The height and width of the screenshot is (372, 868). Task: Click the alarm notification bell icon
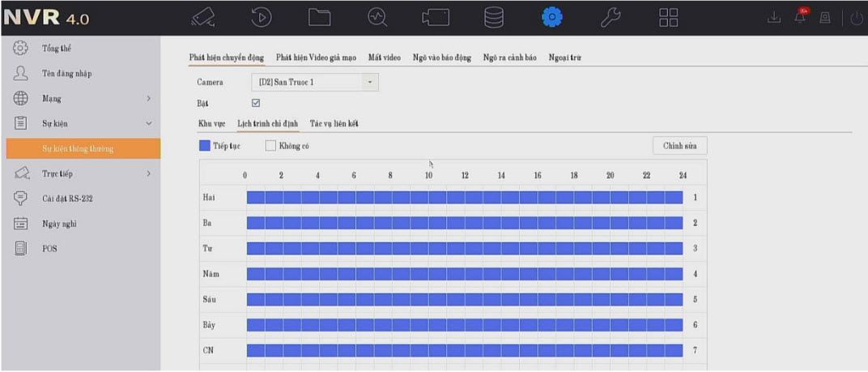[x=802, y=18]
